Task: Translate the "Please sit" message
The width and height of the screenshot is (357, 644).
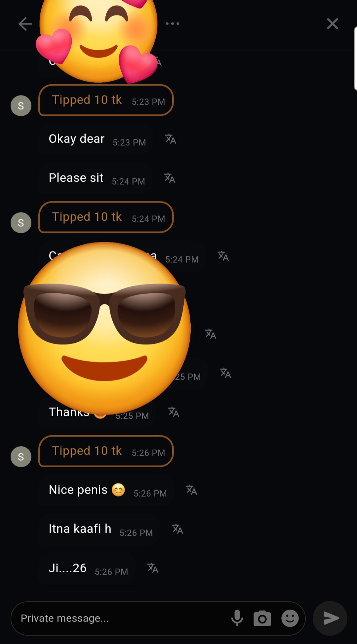Action: 170,178
